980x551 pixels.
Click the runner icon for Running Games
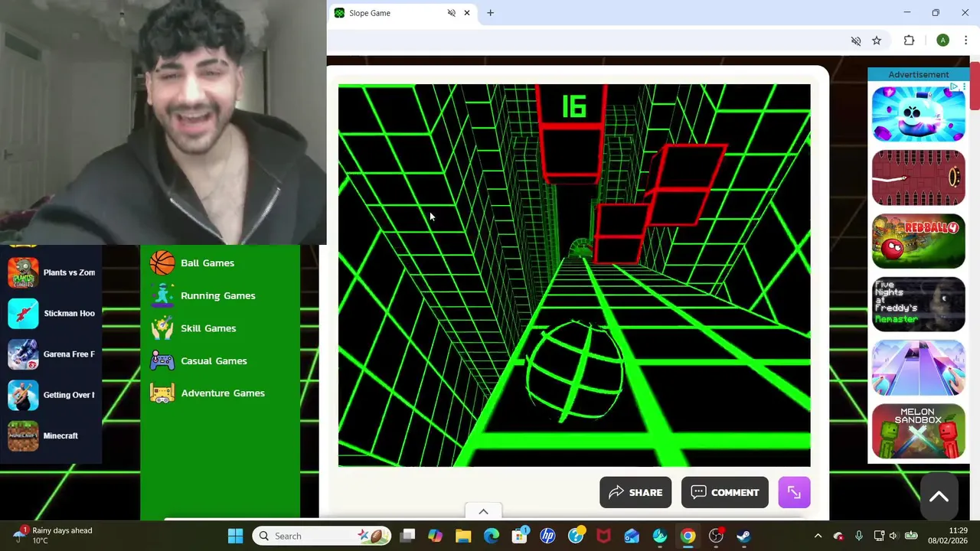pos(162,295)
